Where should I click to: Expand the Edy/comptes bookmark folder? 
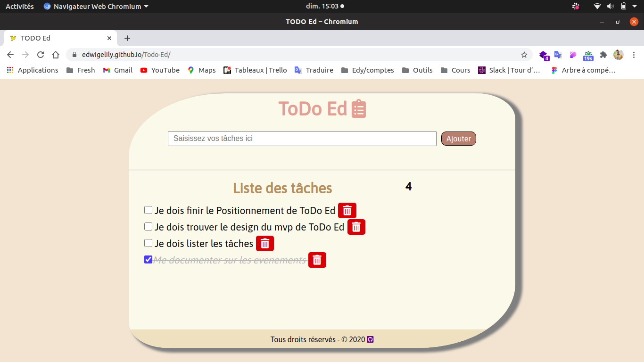[x=367, y=70]
